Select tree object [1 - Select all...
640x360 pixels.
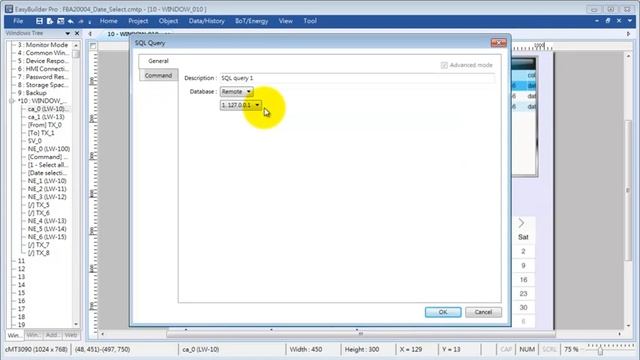coord(48,165)
